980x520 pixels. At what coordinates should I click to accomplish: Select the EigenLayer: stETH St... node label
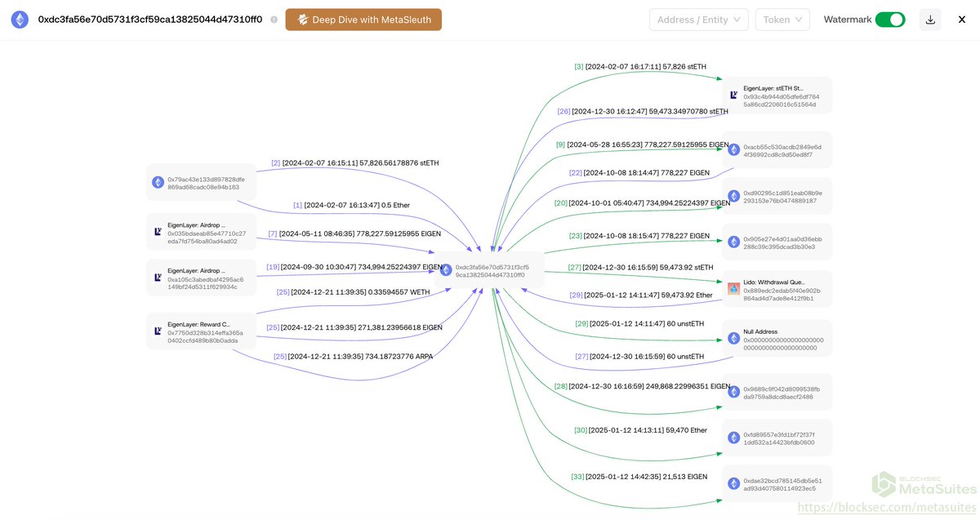[773, 87]
